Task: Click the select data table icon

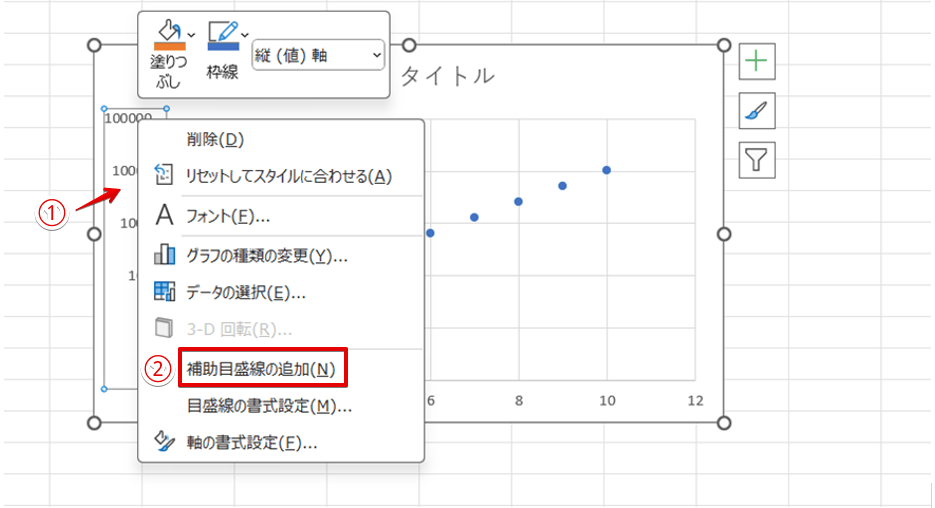Action: [165, 292]
